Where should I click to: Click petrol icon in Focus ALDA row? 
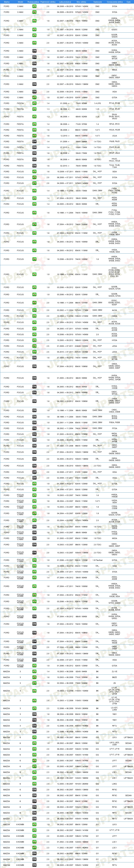point(34,310)
